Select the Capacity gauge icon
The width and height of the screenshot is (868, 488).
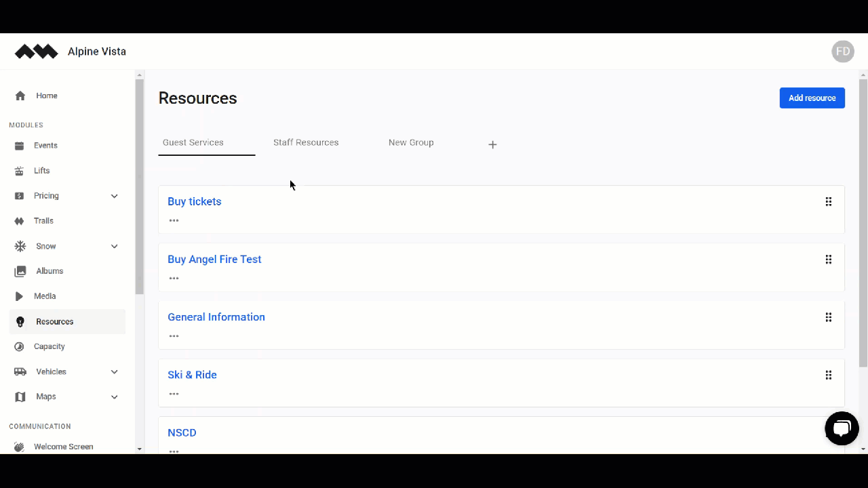(20, 346)
